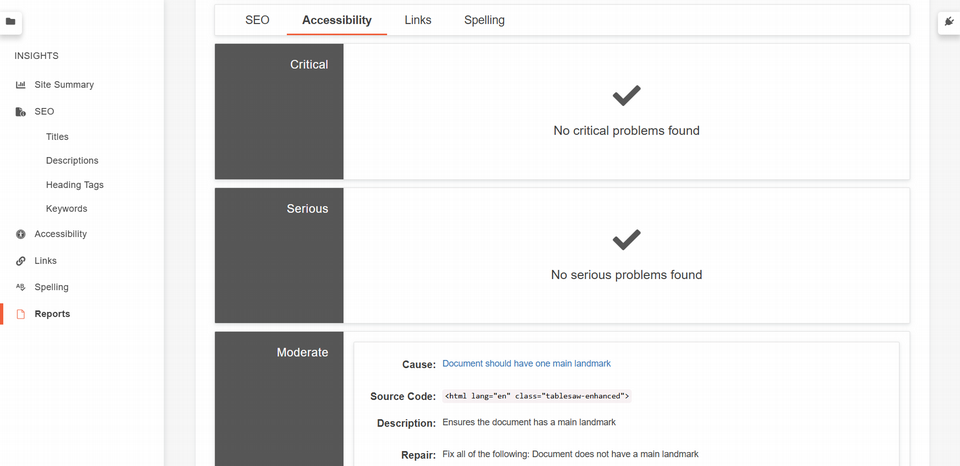The width and height of the screenshot is (960, 466).
Task: Click the SEO sidebar icon
Action: 21,112
